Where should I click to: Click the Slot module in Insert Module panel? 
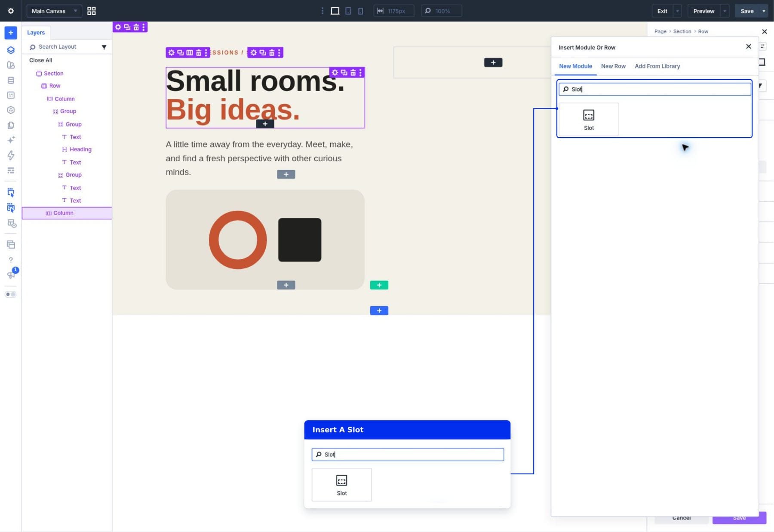pyautogui.click(x=589, y=120)
